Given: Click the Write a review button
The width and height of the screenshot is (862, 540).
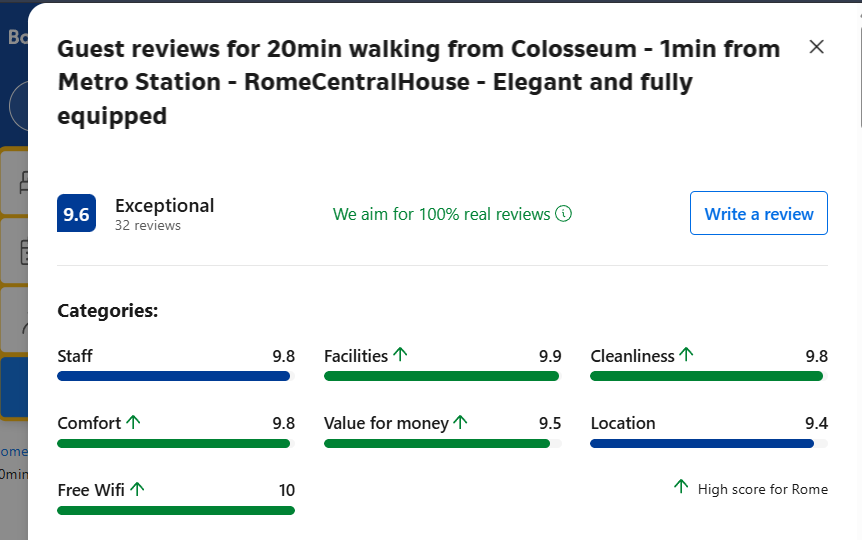Looking at the screenshot, I should tap(759, 213).
